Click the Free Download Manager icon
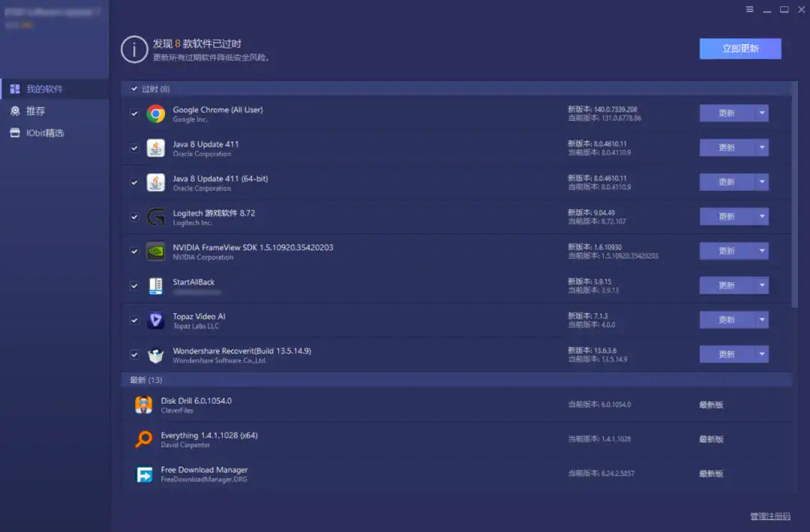Image resolution: width=810 pixels, height=532 pixels. [143, 474]
